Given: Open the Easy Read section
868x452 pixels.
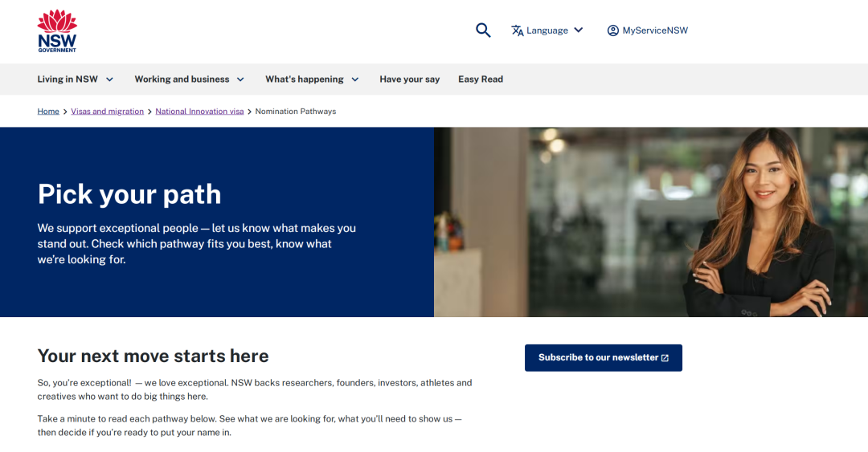Looking at the screenshot, I should (x=481, y=79).
